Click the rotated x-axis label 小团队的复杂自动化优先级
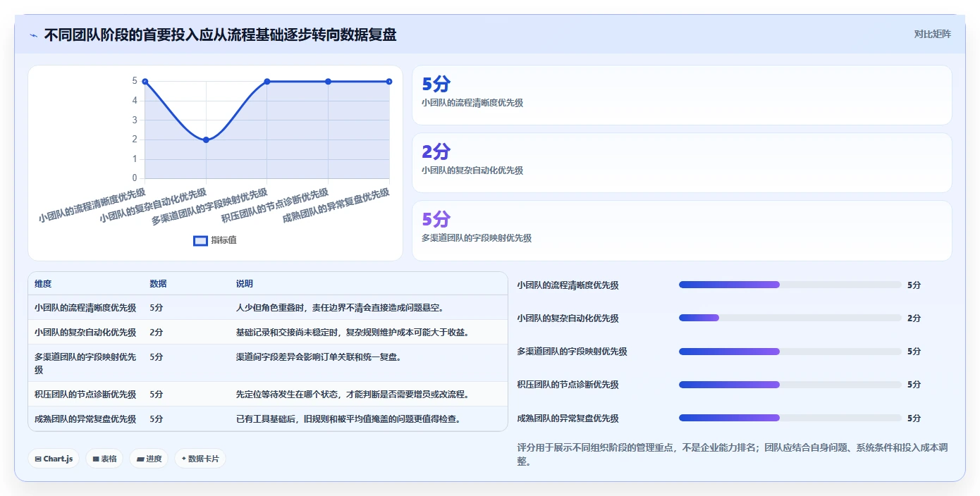 [153, 206]
